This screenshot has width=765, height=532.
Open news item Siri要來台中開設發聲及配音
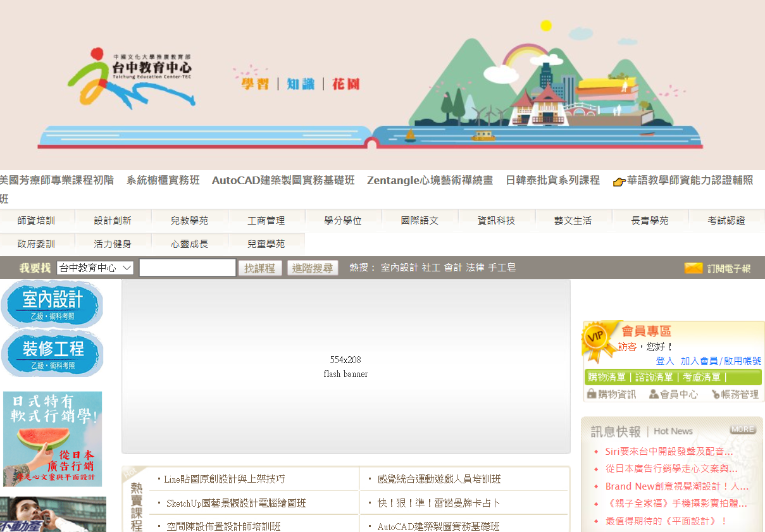click(669, 452)
